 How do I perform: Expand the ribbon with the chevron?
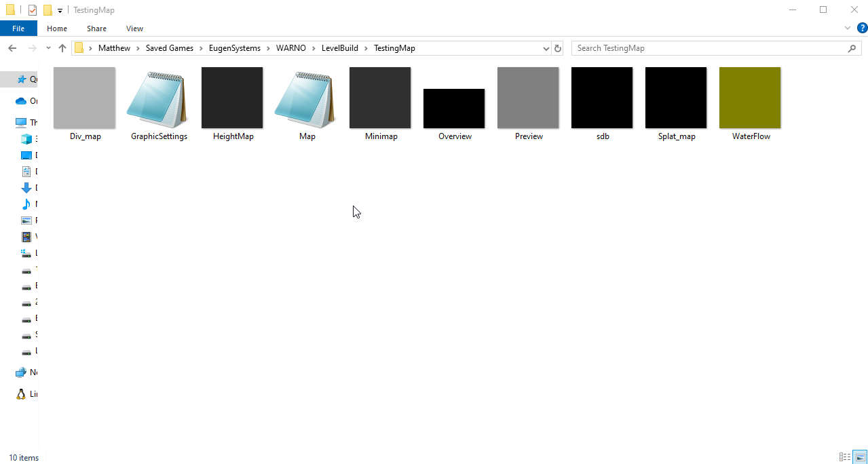(x=847, y=28)
